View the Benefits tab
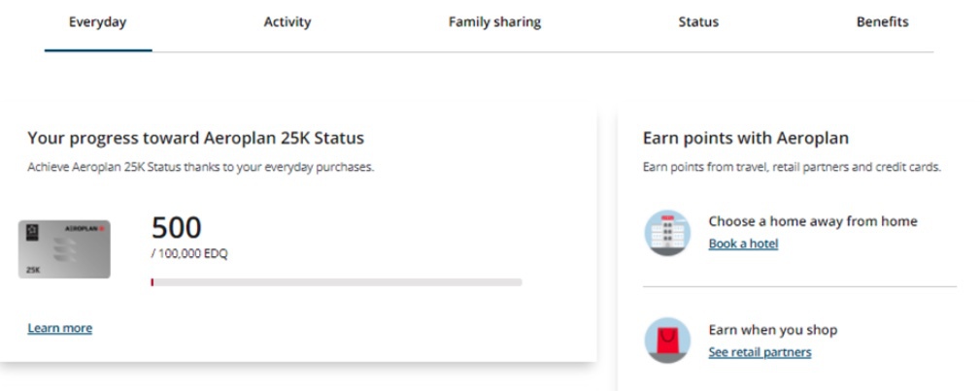This screenshot has width=980, height=391. point(882,22)
